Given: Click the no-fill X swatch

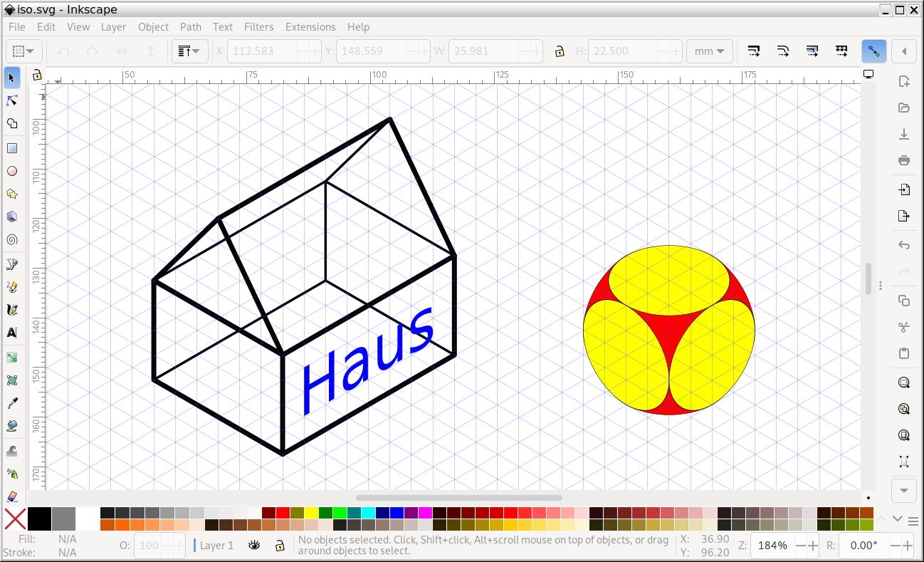Looking at the screenshot, I should (x=15, y=519).
